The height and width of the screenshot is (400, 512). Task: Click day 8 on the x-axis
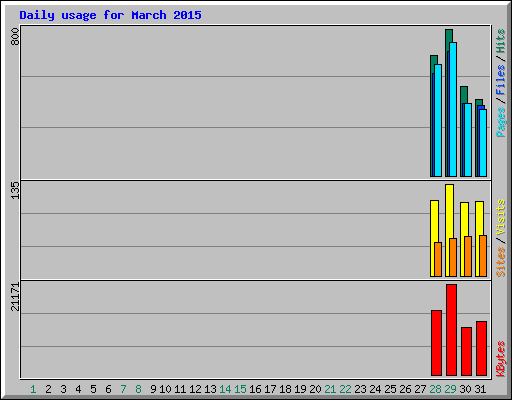click(x=138, y=389)
